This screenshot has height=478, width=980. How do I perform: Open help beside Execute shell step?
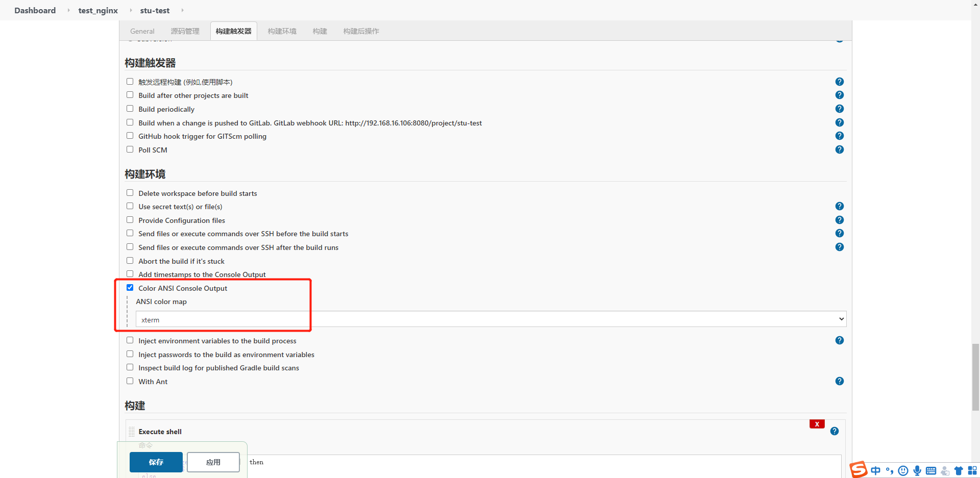835,431
